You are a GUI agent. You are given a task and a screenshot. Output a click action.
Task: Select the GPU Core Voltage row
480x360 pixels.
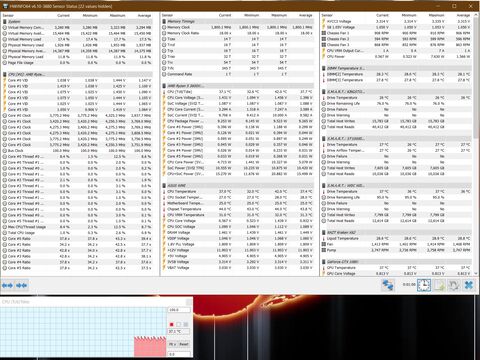pyautogui.click(x=397, y=274)
